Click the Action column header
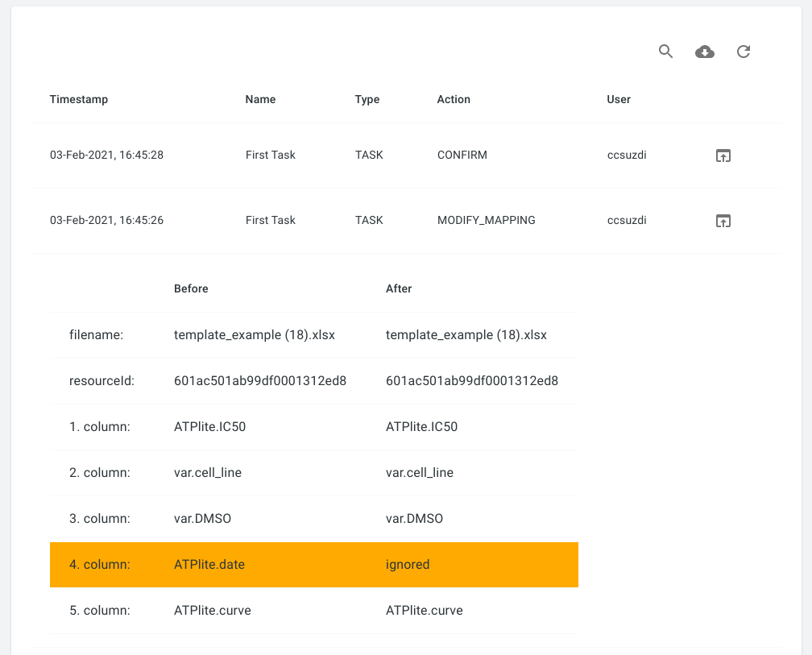The width and height of the screenshot is (812, 655). click(x=454, y=99)
